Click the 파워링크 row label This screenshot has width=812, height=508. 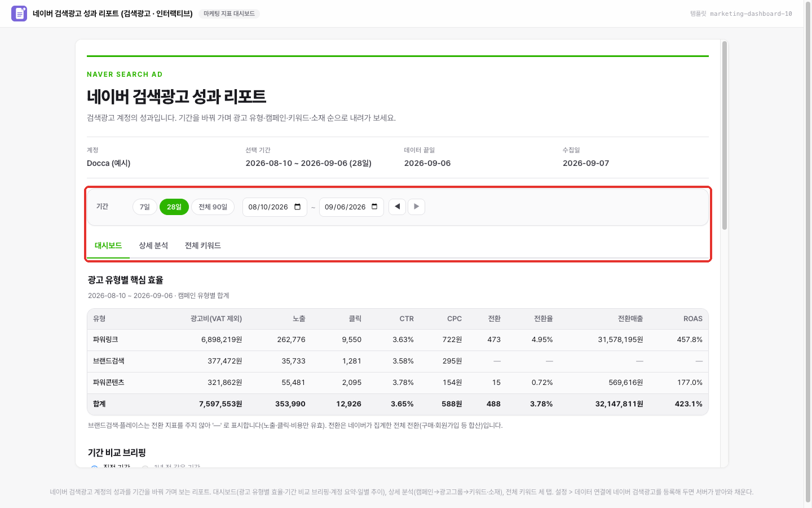[105, 340]
